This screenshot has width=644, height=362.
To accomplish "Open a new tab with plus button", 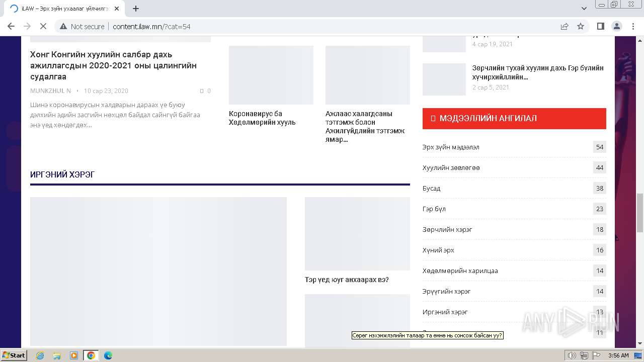I will [x=136, y=9].
